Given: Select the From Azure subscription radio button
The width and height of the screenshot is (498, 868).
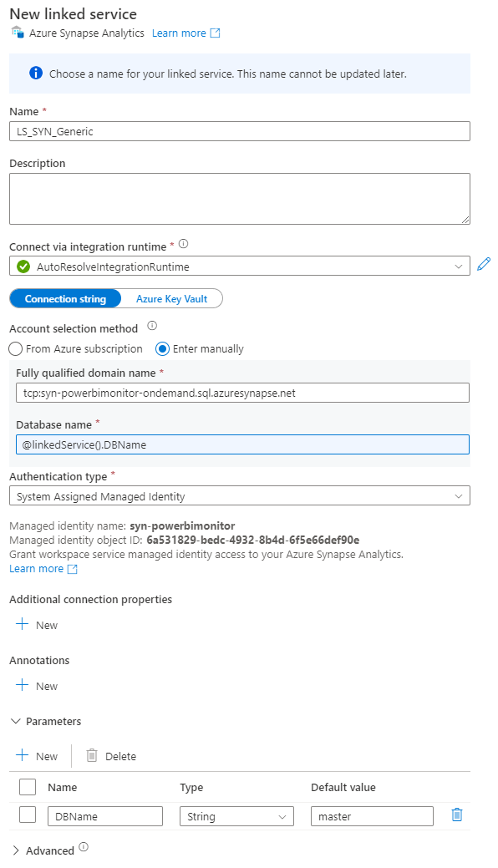Looking at the screenshot, I should coord(14,348).
